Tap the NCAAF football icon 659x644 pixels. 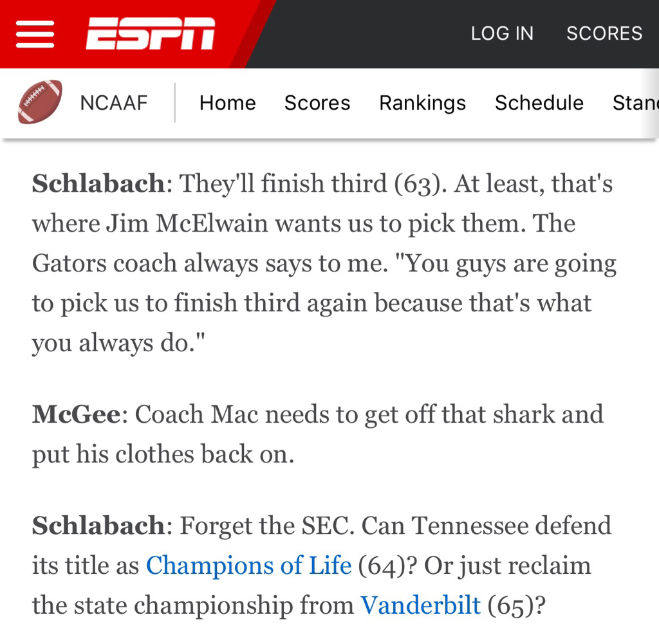coord(40,102)
